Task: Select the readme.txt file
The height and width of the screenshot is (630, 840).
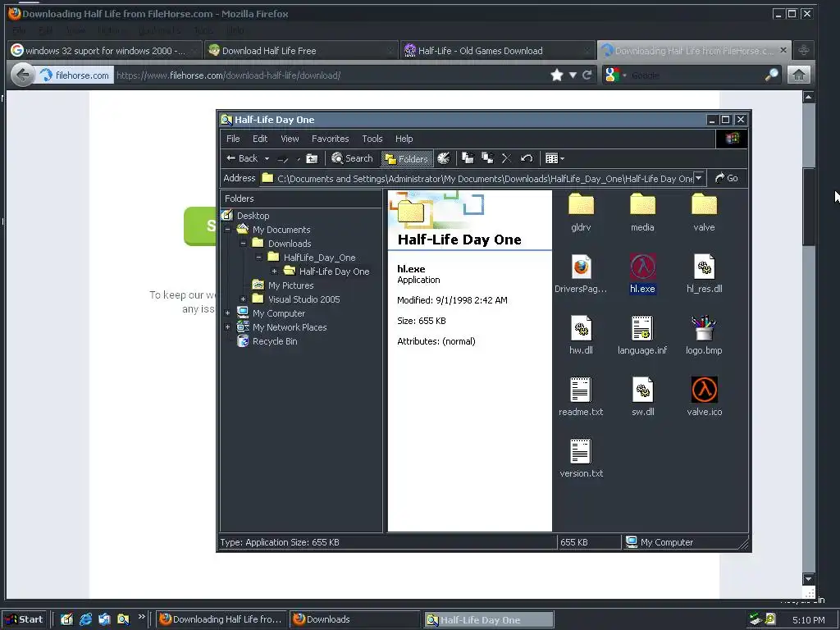Action: pos(581,397)
